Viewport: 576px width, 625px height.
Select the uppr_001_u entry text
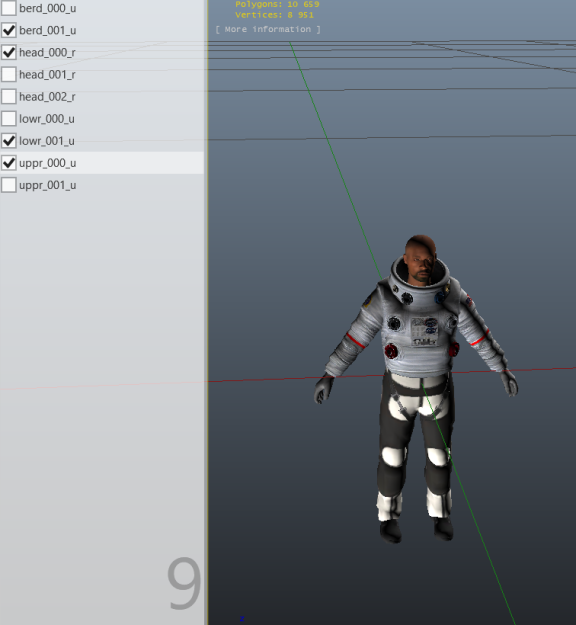click(47, 185)
